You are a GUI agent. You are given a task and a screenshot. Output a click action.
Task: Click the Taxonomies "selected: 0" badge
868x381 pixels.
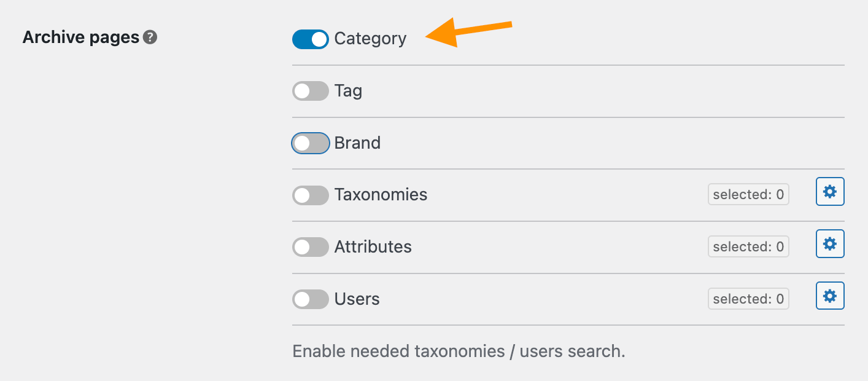coord(748,195)
